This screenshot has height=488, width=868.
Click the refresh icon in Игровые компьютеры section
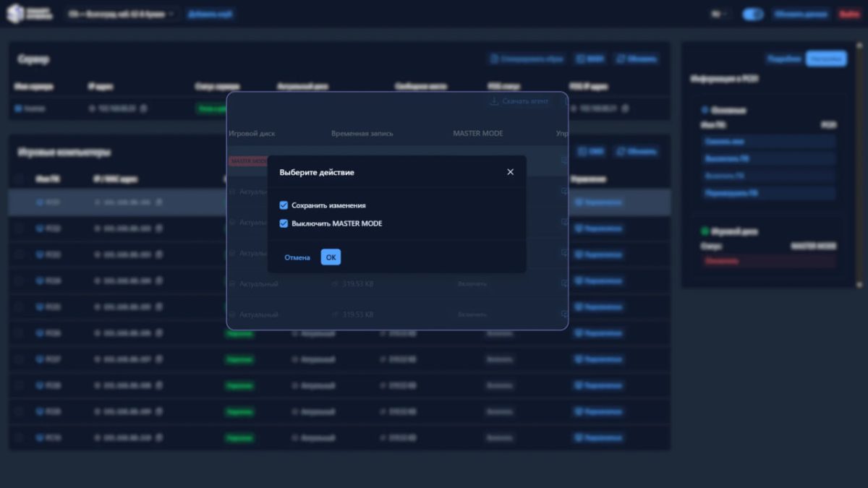[x=622, y=152]
